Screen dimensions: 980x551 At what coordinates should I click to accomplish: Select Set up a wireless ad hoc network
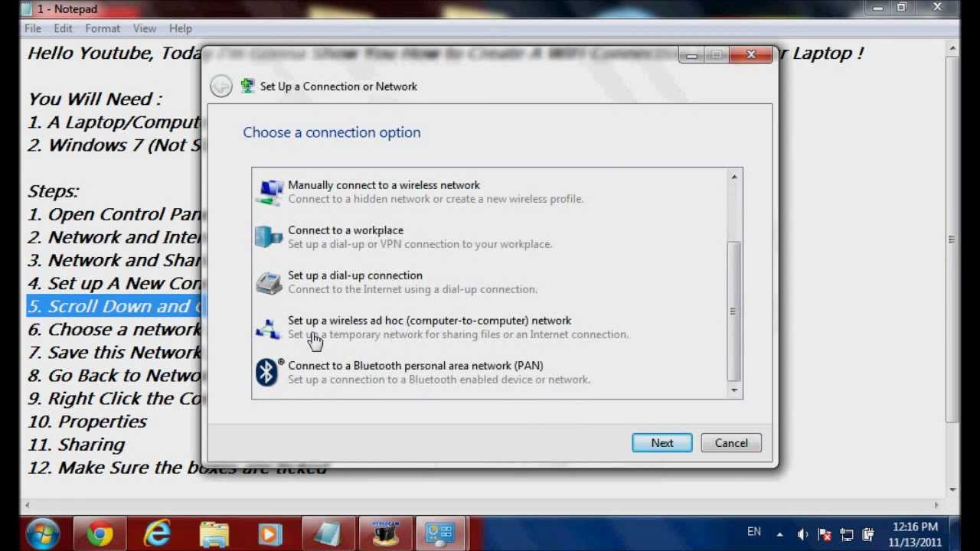click(489, 328)
